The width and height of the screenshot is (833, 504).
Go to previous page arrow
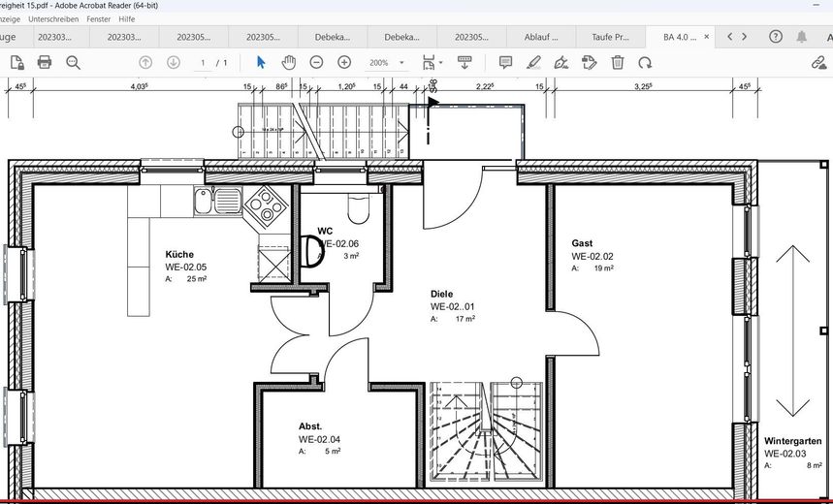[145, 62]
